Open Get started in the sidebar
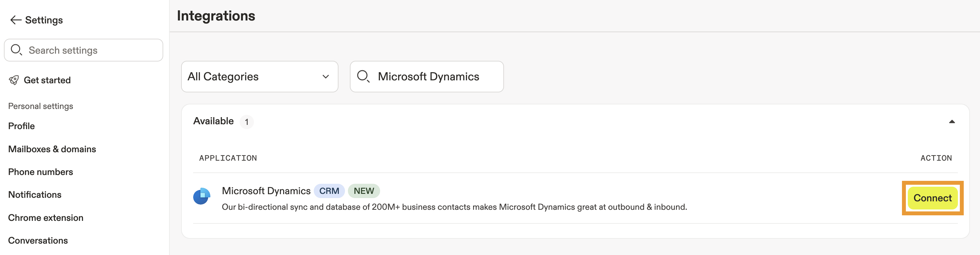 pyautogui.click(x=47, y=80)
